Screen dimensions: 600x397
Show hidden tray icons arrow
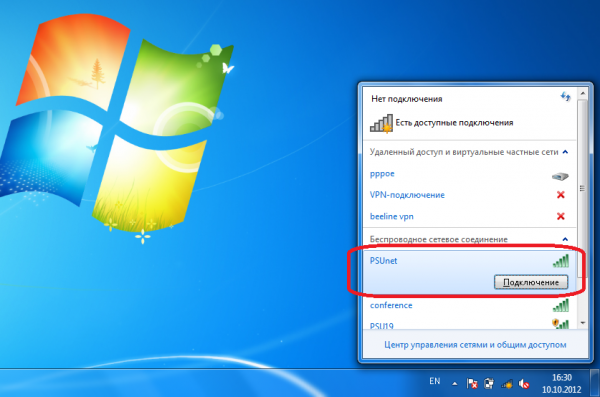pos(455,384)
